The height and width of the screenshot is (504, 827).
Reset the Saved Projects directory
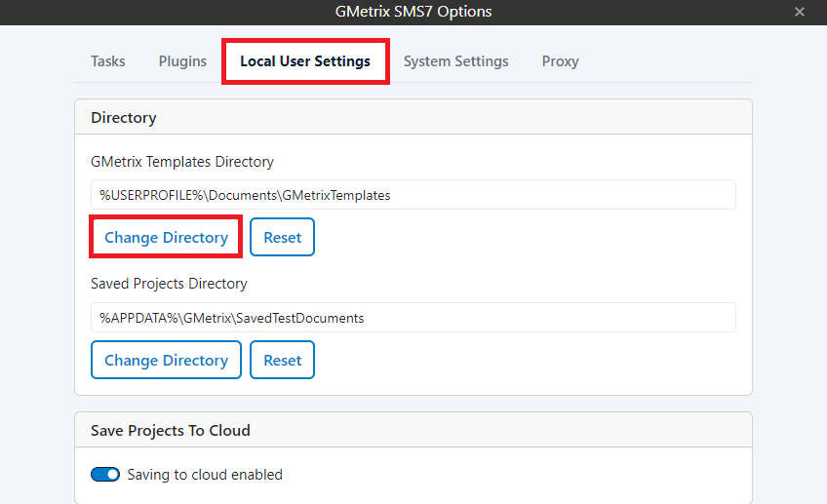(282, 360)
